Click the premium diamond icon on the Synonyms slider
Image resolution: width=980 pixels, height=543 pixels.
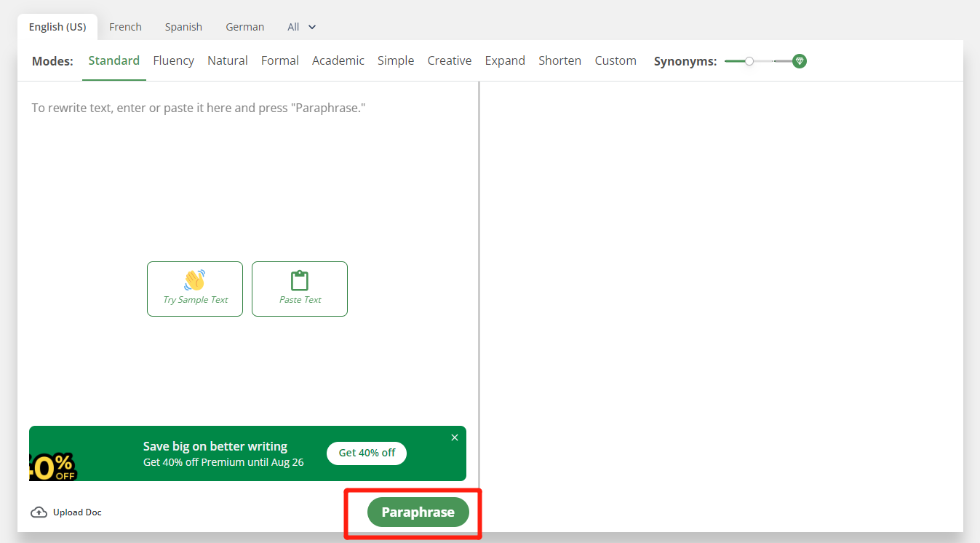tap(800, 61)
